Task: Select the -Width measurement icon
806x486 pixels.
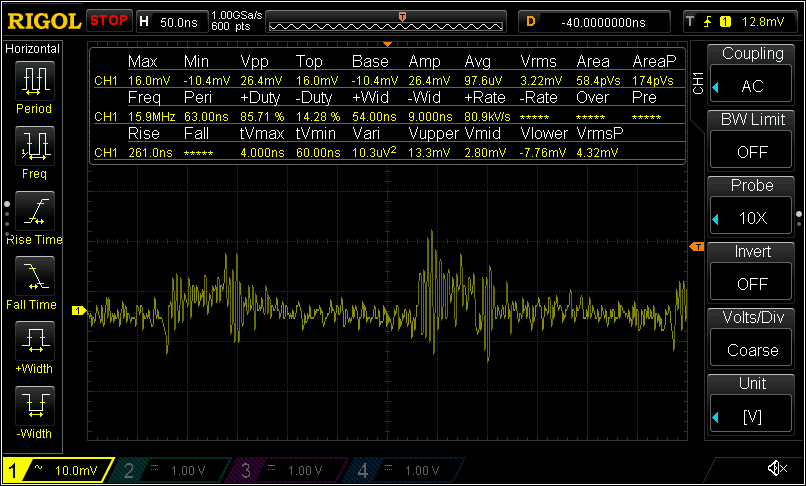Action: (33, 406)
